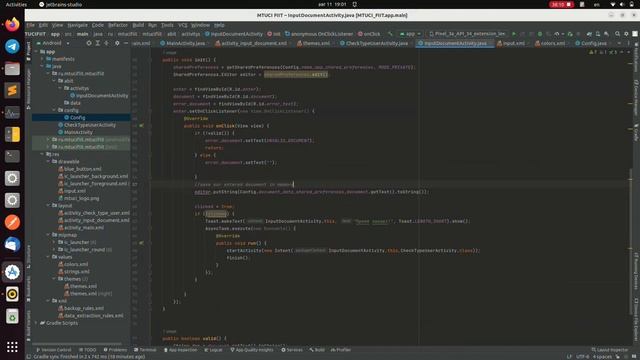This screenshot has width=640, height=360.
Task: Click Select Opened File target icon
Action: tap(89, 43)
